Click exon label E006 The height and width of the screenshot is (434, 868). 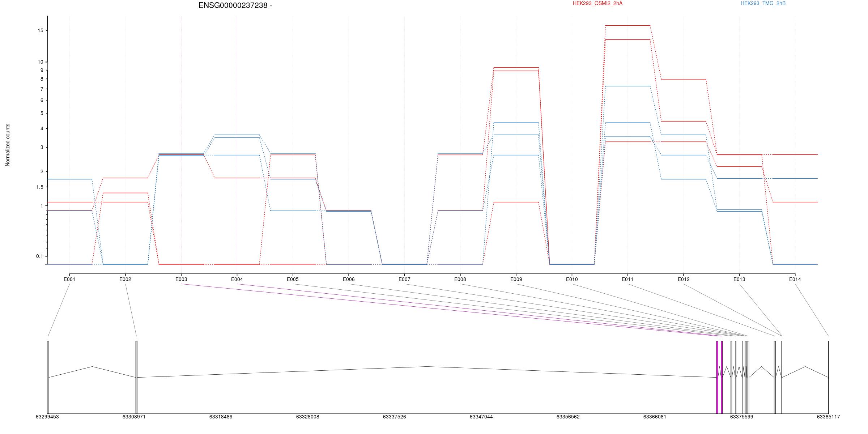coord(349,279)
